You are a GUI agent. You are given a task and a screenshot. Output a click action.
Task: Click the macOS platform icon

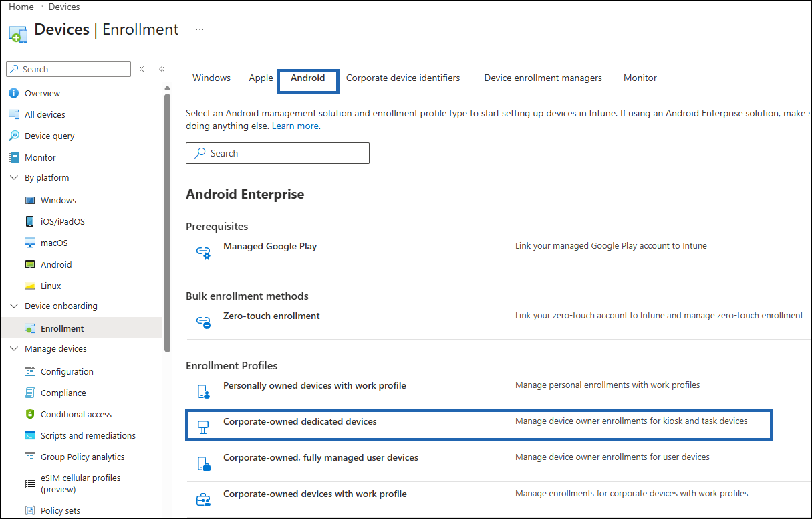tap(29, 243)
